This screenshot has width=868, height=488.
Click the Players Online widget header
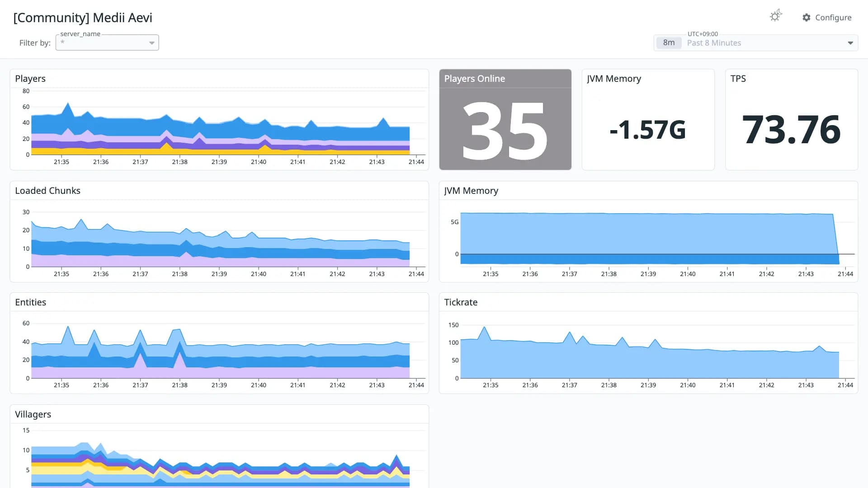pyautogui.click(x=505, y=79)
